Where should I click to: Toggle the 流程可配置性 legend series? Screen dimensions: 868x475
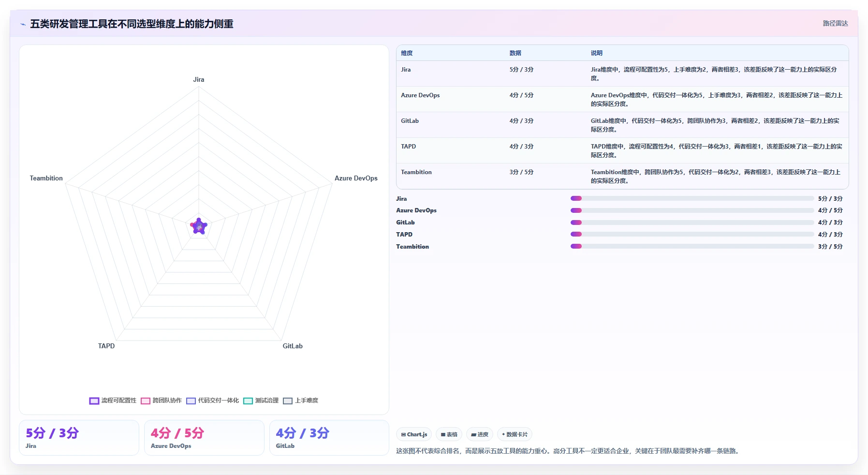[113, 401]
